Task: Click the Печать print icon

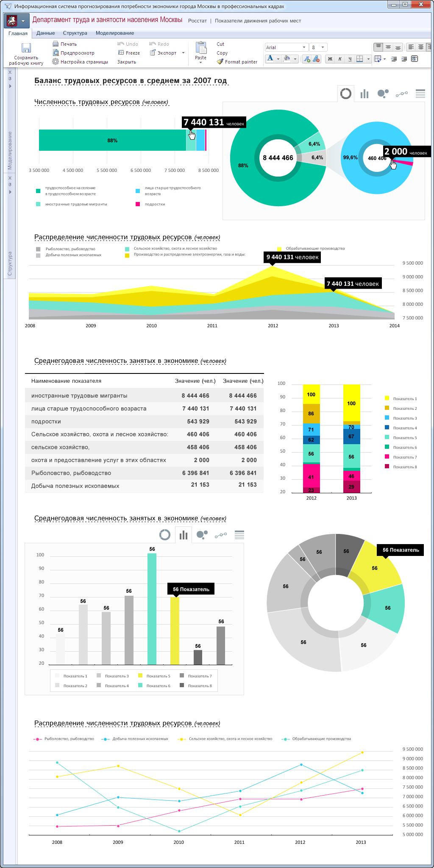Action: [56, 44]
